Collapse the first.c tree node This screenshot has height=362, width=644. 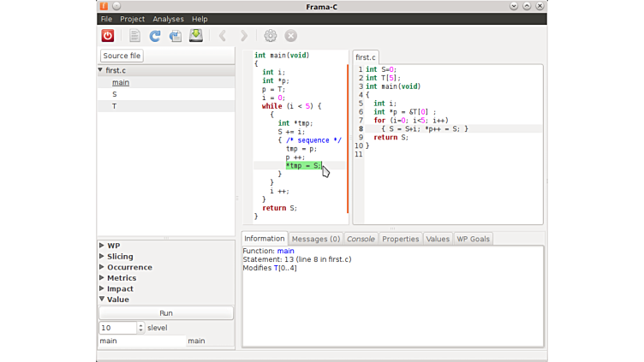(x=101, y=70)
